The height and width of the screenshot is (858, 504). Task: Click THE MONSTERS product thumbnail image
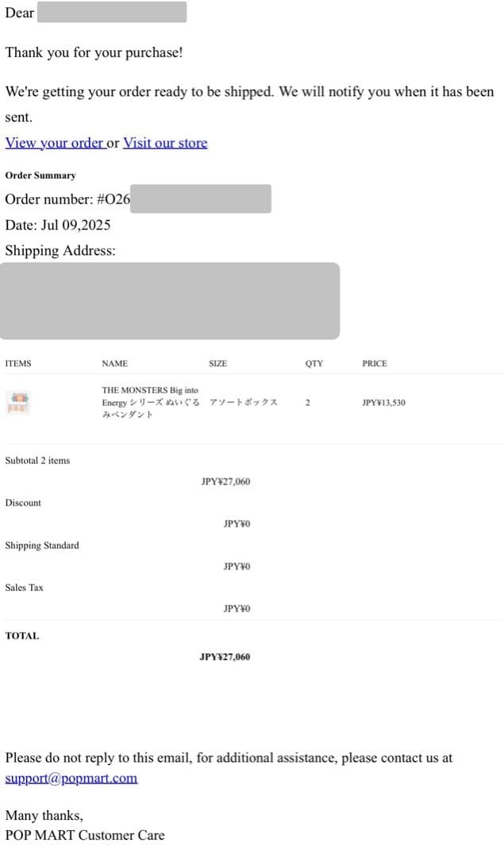[18, 402]
